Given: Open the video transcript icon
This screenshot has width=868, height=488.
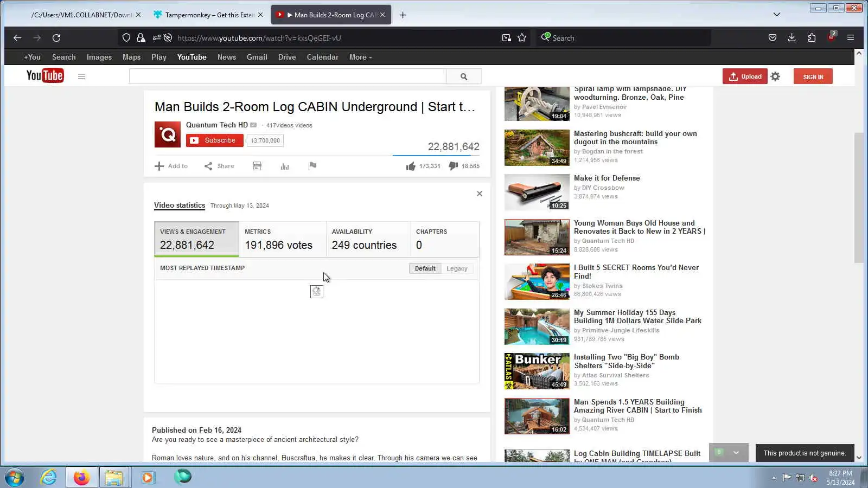Looking at the screenshot, I should [257, 166].
